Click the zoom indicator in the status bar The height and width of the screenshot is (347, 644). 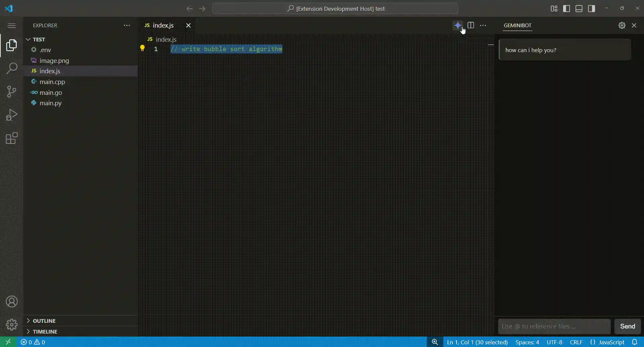[x=435, y=342]
